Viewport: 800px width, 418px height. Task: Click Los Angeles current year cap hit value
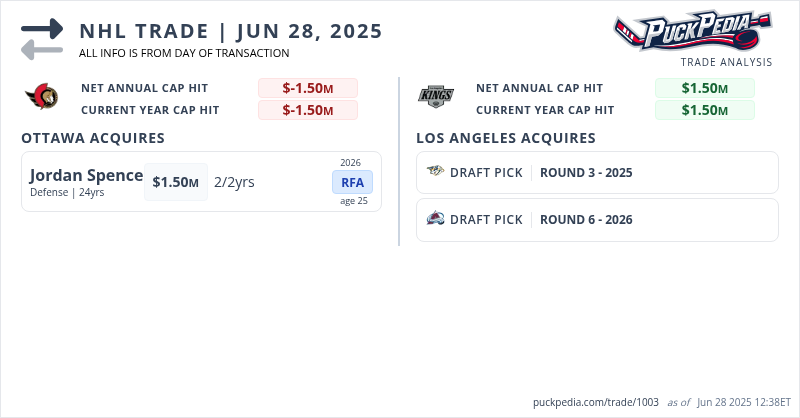click(704, 110)
